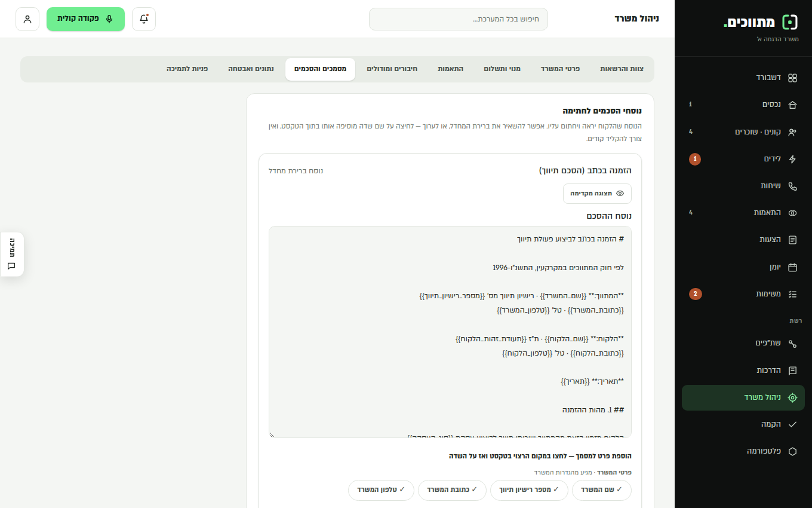This screenshot has height=508, width=812.
Task: Insert the שם המשרד field chip
Action: pyautogui.click(x=602, y=490)
